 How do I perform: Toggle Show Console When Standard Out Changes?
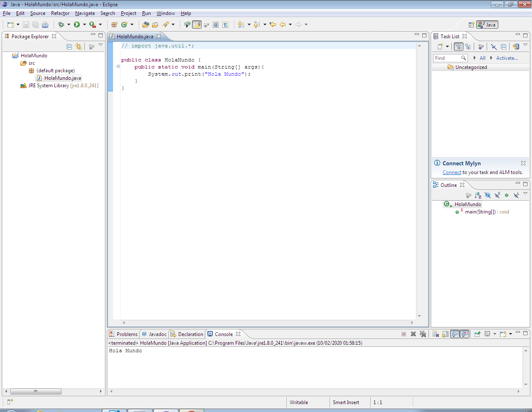coord(455,334)
